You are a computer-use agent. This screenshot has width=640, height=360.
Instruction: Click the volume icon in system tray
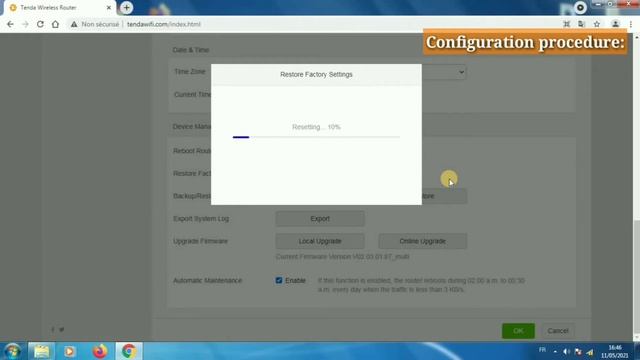click(x=567, y=351)
